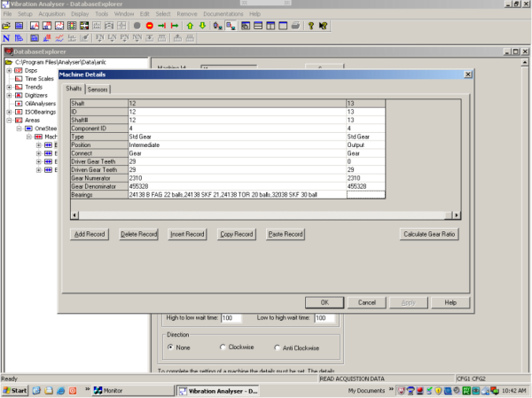
Task: Click the cascade windows toolbar icon
Action: (246, 26)
